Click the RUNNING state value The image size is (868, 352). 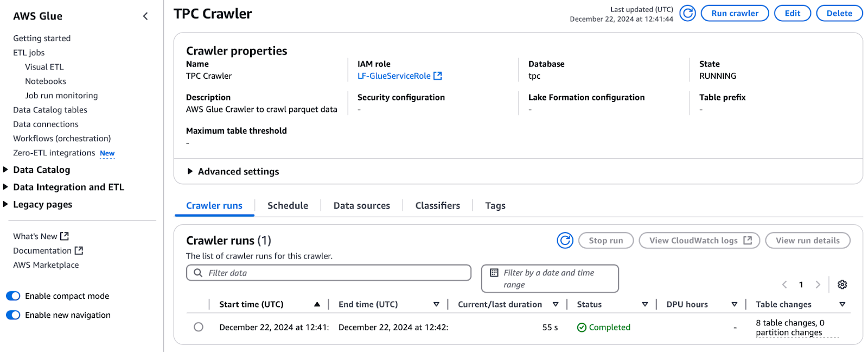[x=718, y=76]
